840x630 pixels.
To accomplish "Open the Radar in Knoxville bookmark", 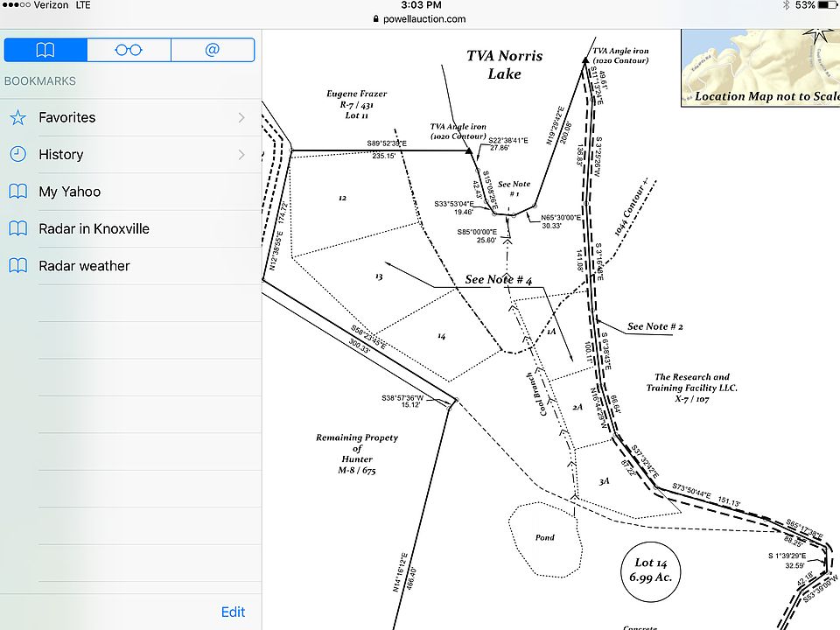I will click(x=94, y=228).
